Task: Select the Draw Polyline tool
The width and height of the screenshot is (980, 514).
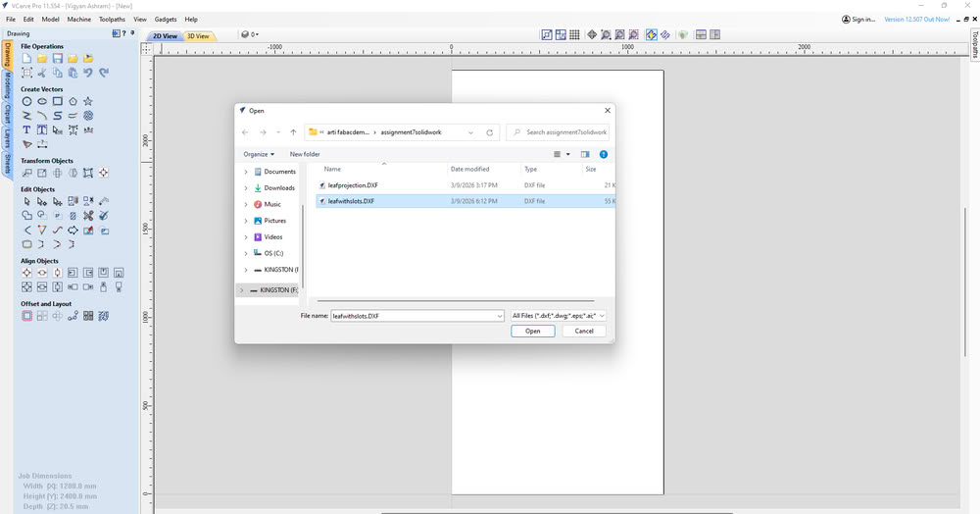Action: [x=26, y=116]
